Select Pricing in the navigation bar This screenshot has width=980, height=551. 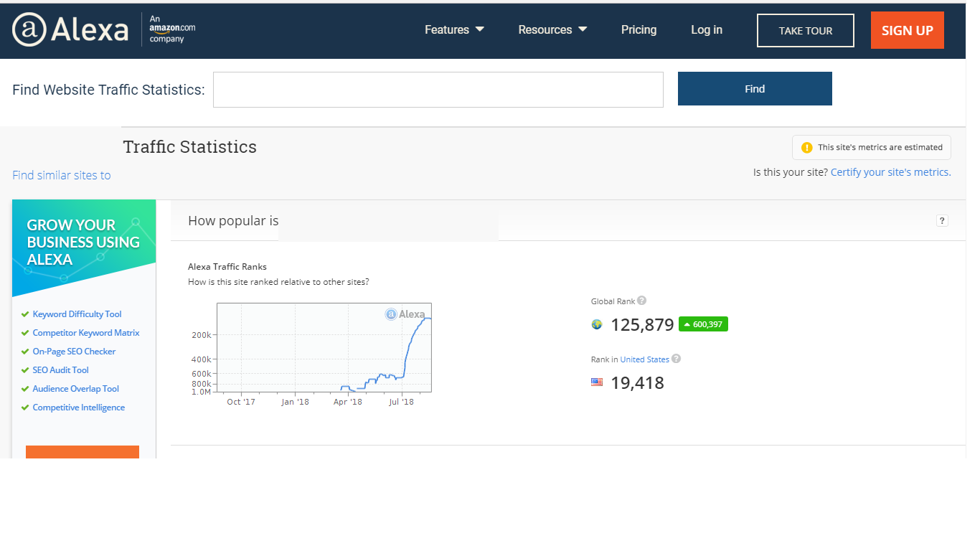pyautogui.click(x=639, y=29)
